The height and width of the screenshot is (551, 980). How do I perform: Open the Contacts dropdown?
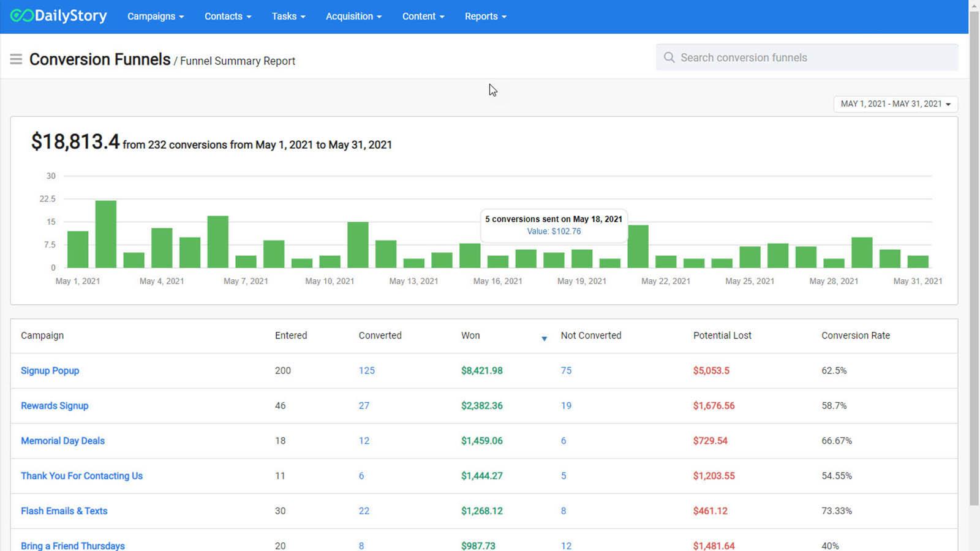(227, 17)
